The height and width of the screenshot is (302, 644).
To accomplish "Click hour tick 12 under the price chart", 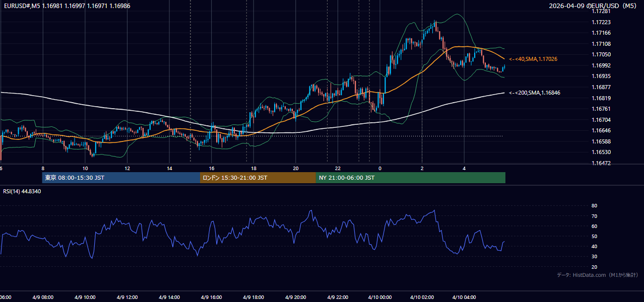I will (x=127, y=168).
